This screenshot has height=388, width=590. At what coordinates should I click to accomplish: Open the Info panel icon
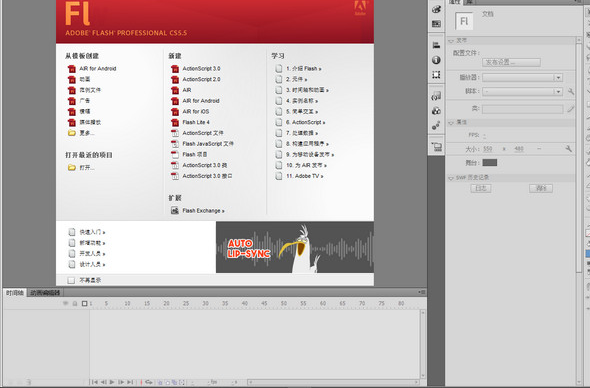pos(436,60)
